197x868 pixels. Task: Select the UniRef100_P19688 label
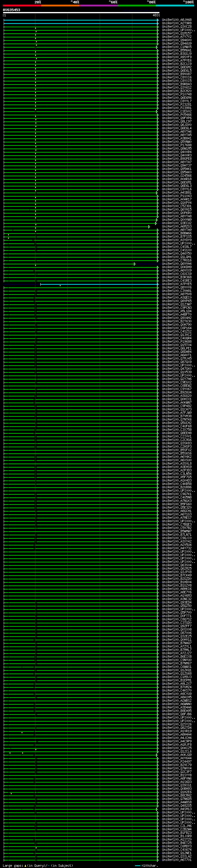176,342
